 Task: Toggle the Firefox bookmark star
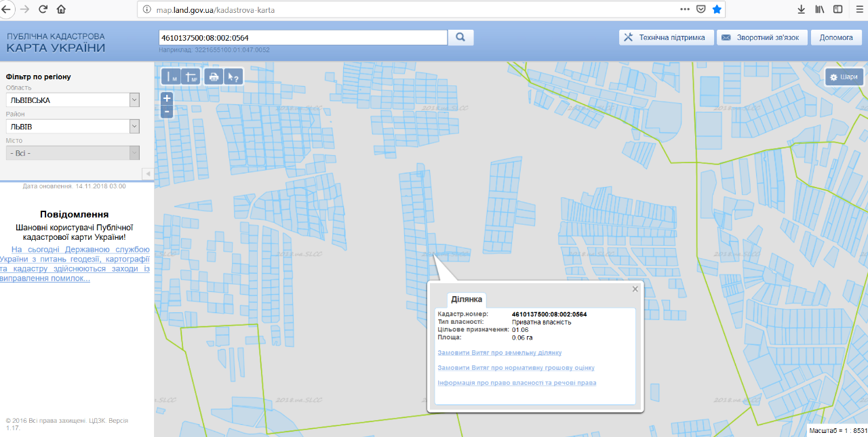[x=717, y=9]
